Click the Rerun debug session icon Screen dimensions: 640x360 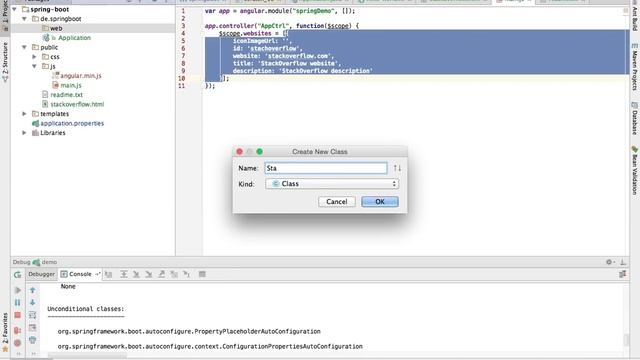tap(17, 275)
